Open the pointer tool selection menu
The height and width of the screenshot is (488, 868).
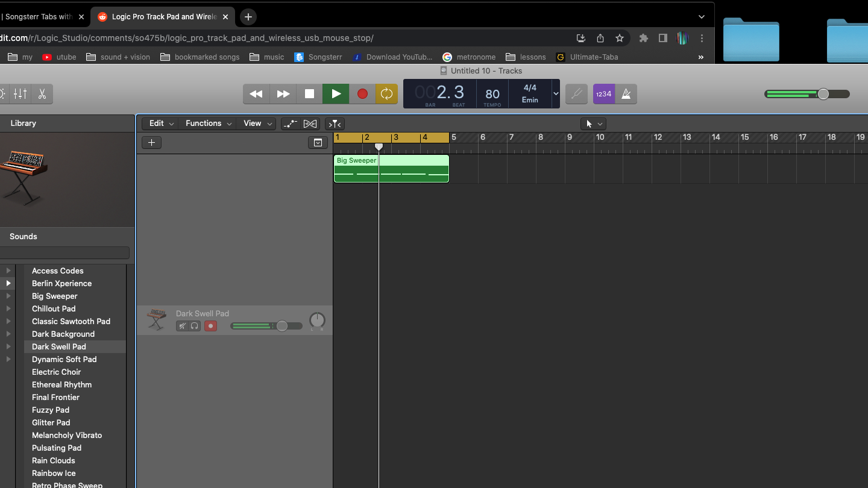(x=593, y=124)
